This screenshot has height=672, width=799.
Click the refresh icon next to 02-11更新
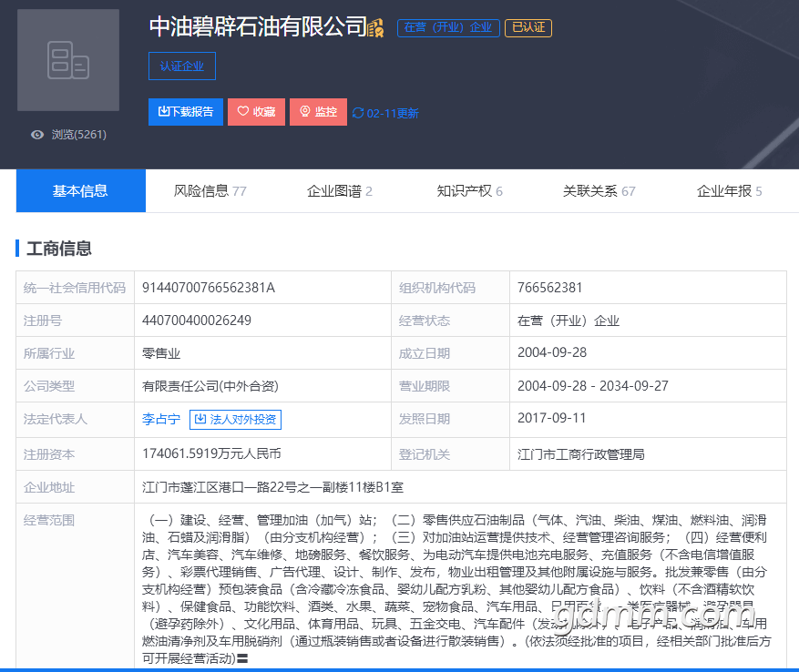358,113
